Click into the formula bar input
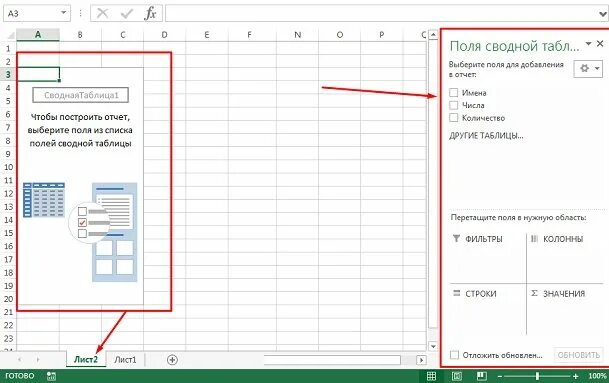609x383 pixels. (x=382, y=14)
